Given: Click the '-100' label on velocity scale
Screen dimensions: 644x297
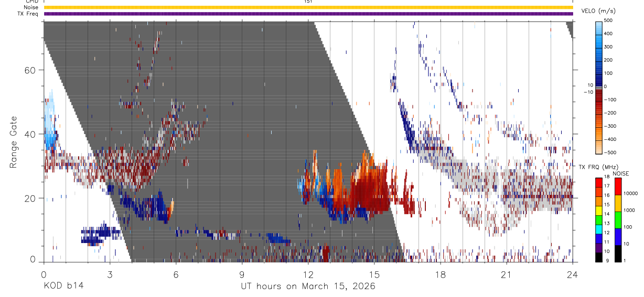Looking at the screenshot, I should [x=610, y=100].
